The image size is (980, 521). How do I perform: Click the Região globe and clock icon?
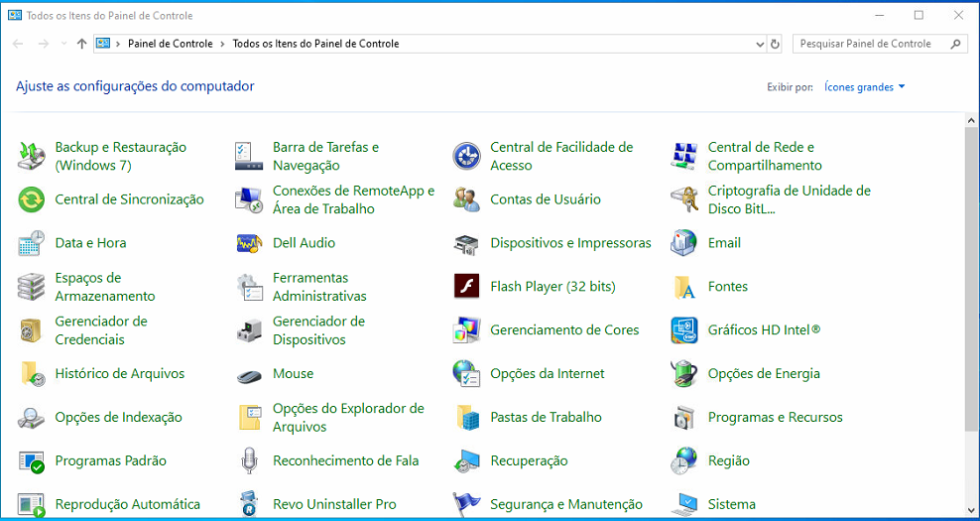[683, 460]
